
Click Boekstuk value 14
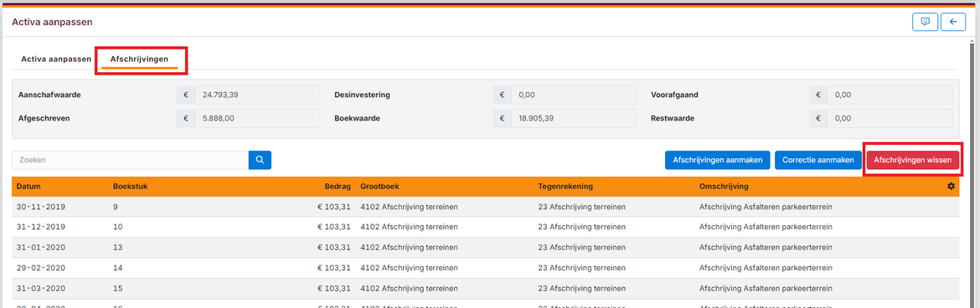coord(117,268)
